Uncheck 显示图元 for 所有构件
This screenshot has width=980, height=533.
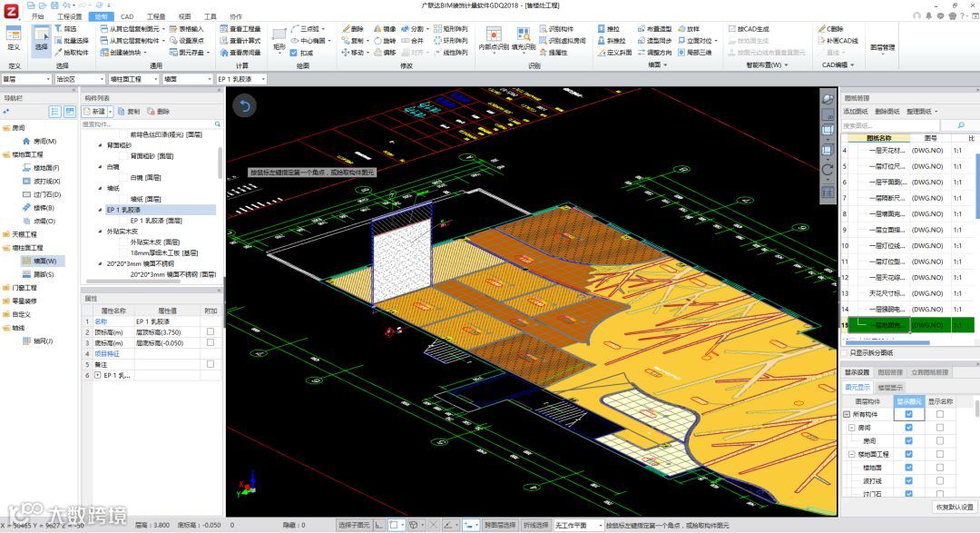pyautogui.click(x=908, y=414)
